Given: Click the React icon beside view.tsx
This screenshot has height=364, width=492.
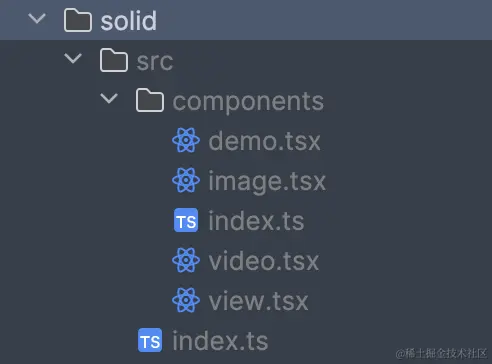Looking at the screenshot, I should [186, 300].
